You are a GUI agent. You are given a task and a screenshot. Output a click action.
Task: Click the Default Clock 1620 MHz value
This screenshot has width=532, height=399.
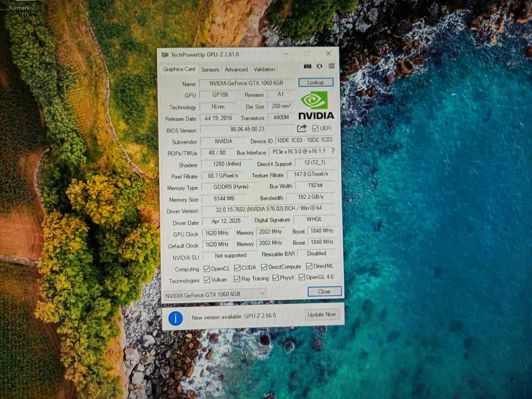217,244
